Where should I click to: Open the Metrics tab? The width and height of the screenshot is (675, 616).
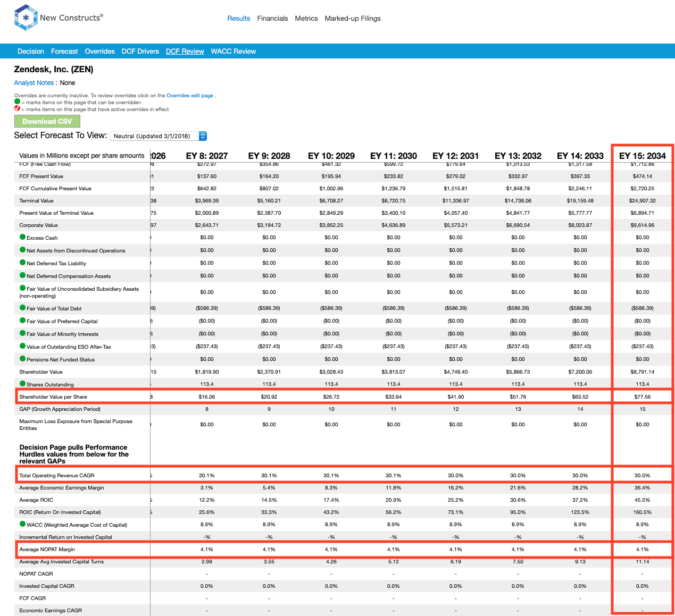click(x=306, y=18)
